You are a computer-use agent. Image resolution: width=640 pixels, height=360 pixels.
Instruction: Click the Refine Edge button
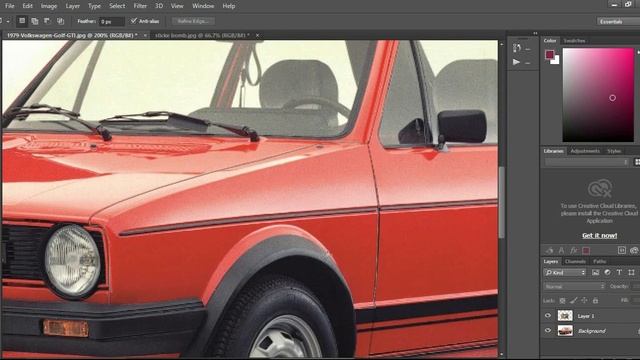(x=193, y=21)
